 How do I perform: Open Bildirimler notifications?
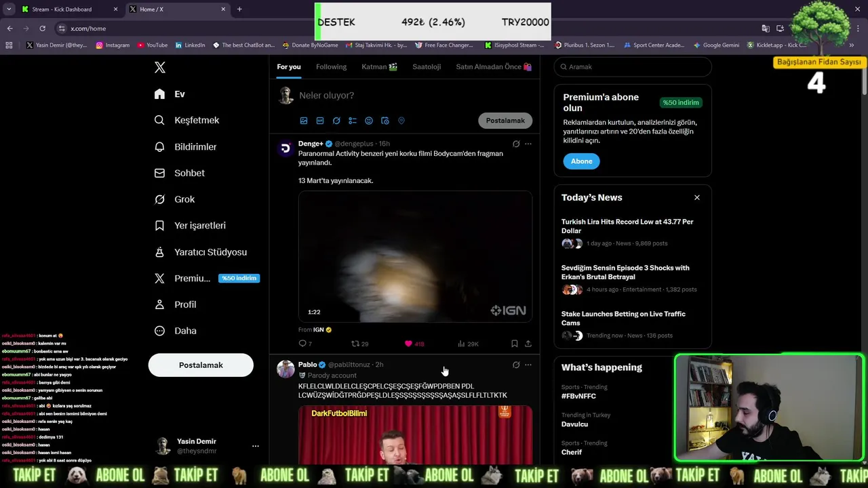click(185, 146)
